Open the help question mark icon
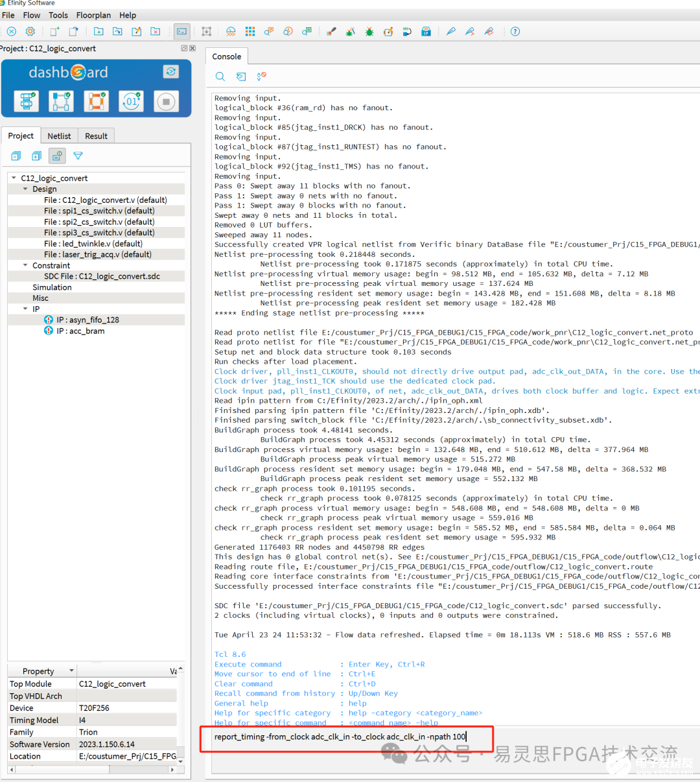This screenshot has width=700, height=782. [x=515, y=31]
